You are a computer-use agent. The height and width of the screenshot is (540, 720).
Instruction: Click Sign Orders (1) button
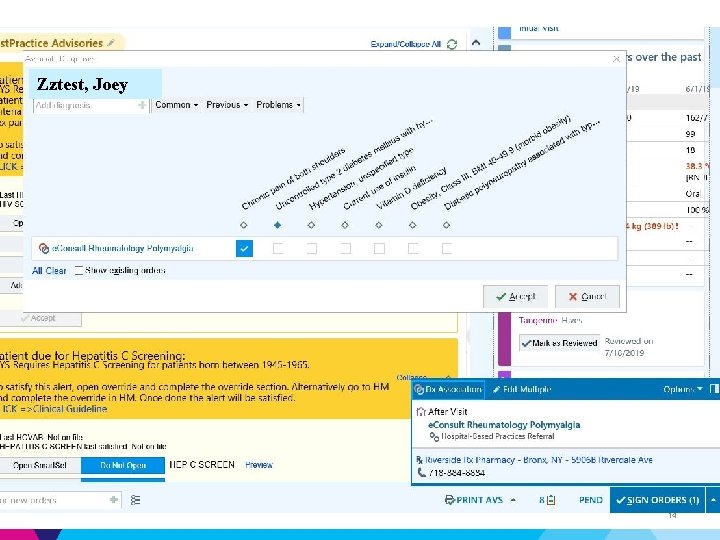(x=658, y=500)
